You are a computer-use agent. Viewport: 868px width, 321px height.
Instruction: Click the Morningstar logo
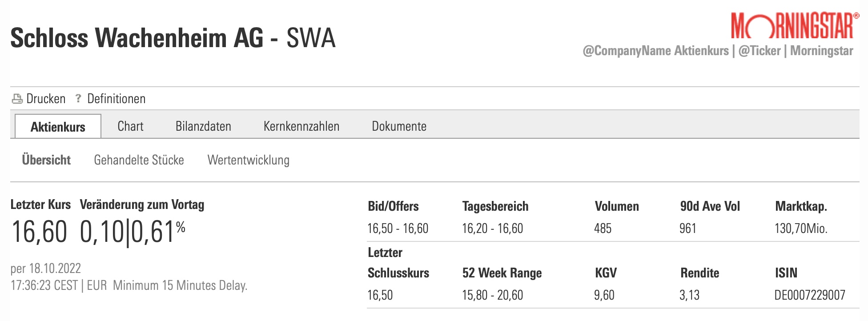pyautogui.click(x=794, y=26)
